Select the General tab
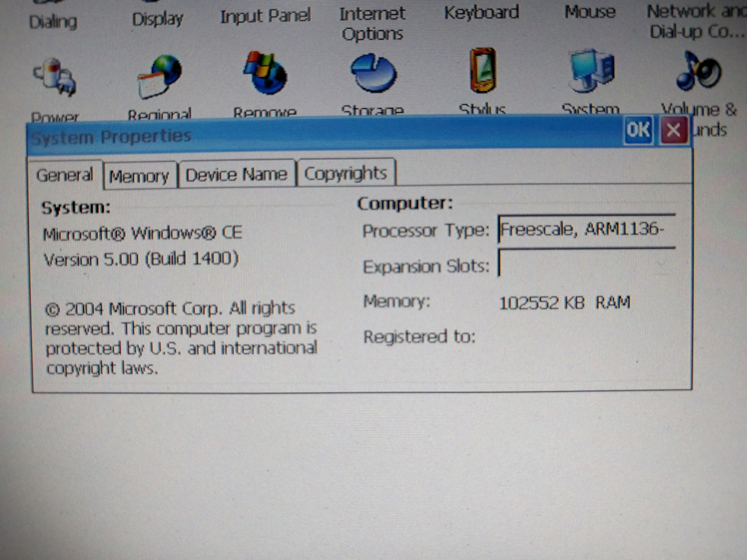The width and height of the screenshot is (747, 560). tap(65, 175)
